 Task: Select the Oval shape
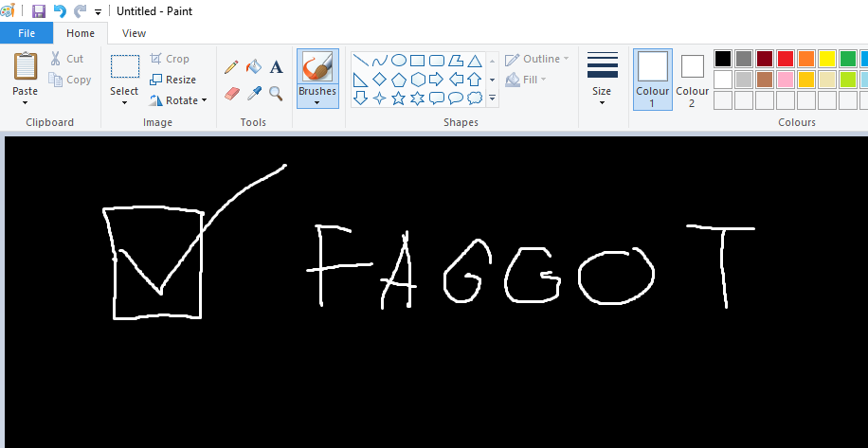click(x=399, y=61)
